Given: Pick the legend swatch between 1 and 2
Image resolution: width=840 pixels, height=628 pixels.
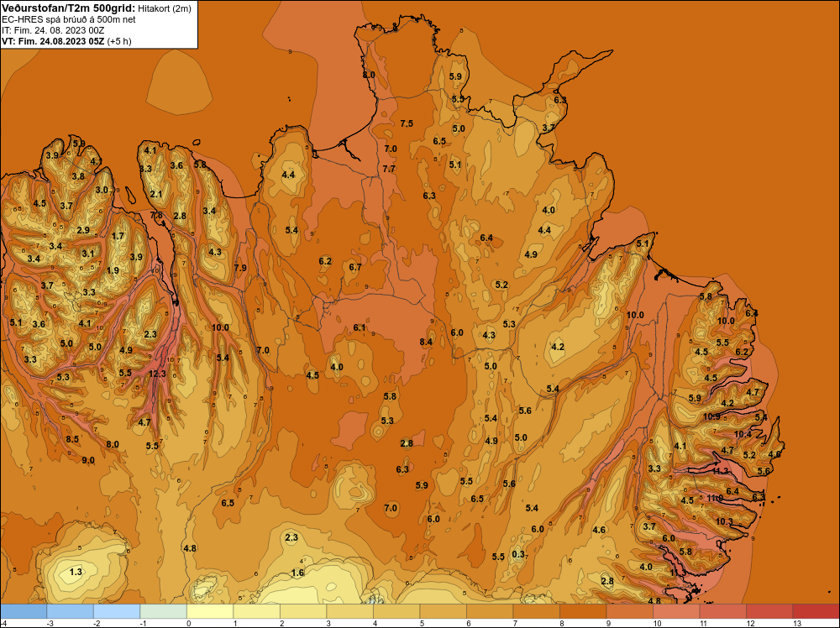Looking at the screenshot, I should (256, 611).
